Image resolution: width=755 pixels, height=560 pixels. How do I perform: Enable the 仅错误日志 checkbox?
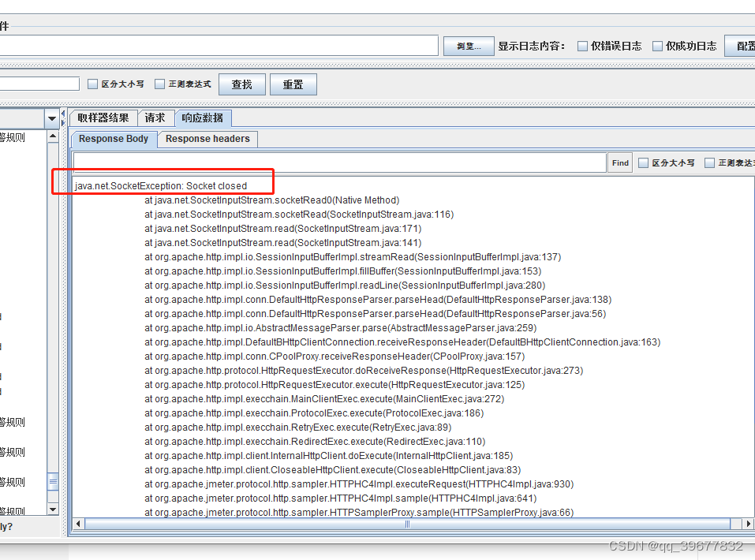click(583, 47)
